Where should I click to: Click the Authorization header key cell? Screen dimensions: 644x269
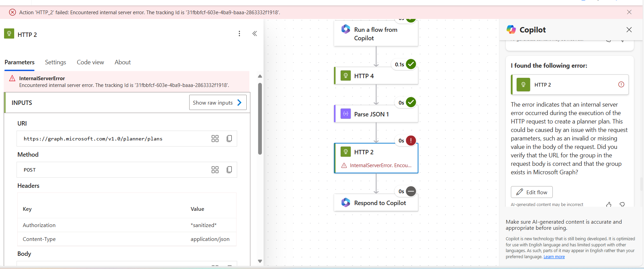click(x=39, y=225)
